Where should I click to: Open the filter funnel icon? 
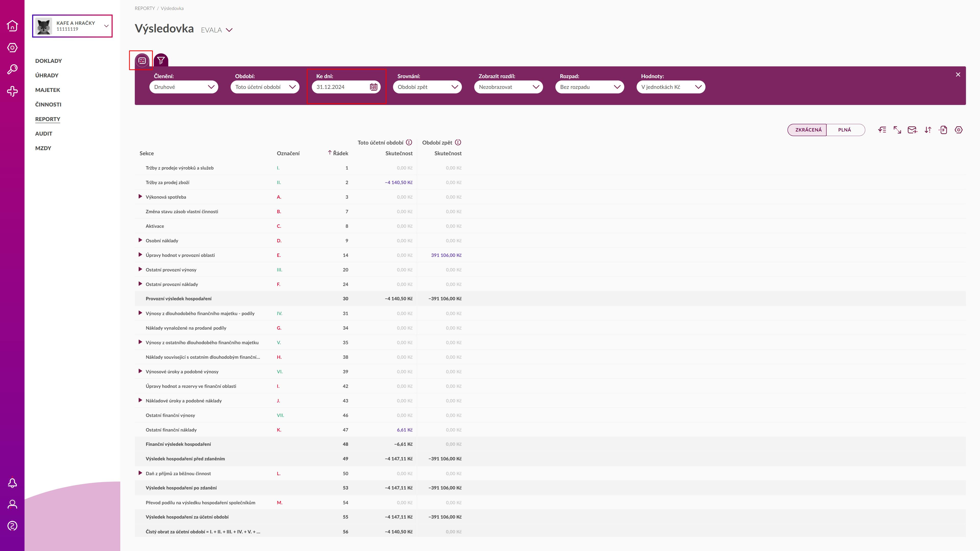tap(161, 61)
